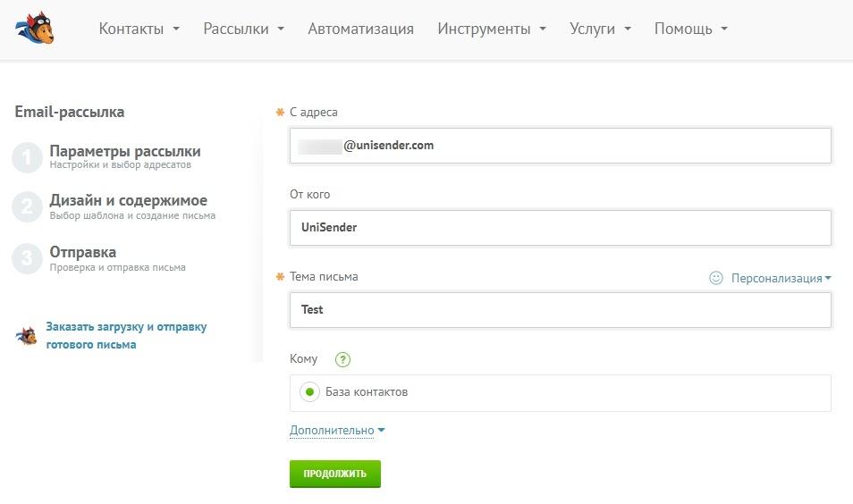Click the Кому label
Image resolution: width=853 pixels, height=504 pixels.
[303, 359]
